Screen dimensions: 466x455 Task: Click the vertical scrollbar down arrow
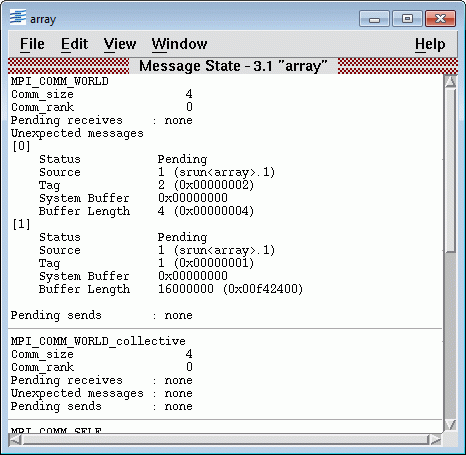pyautogui.click(x=450, y=425)
